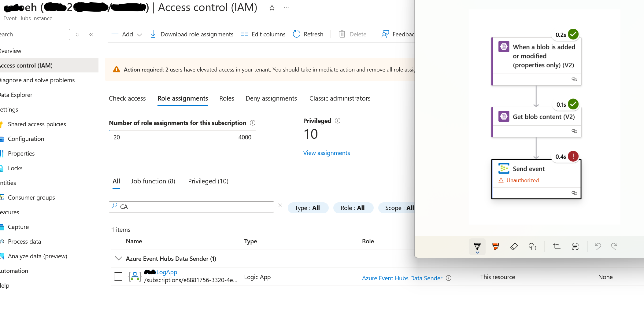Click Download role assignments
The height and width of the screenshot is (313, 644).
pos(192,34)
